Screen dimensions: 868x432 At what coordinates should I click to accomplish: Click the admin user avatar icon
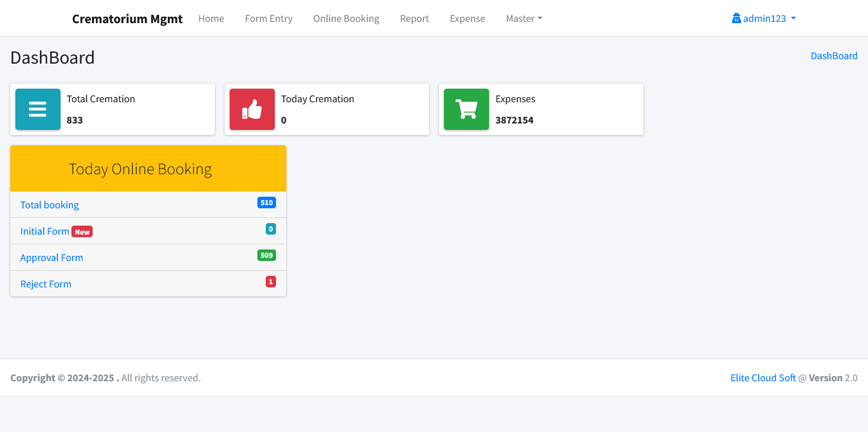click(x=736, y=19)
